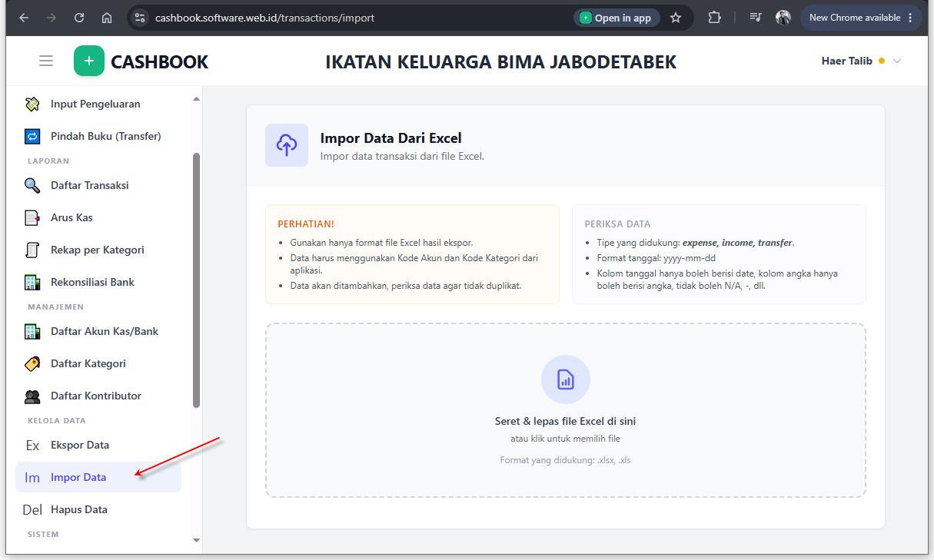Click 'atau klik untuk memilih file' text
Viewport: 934px width, 560px height.
(566, 439)
